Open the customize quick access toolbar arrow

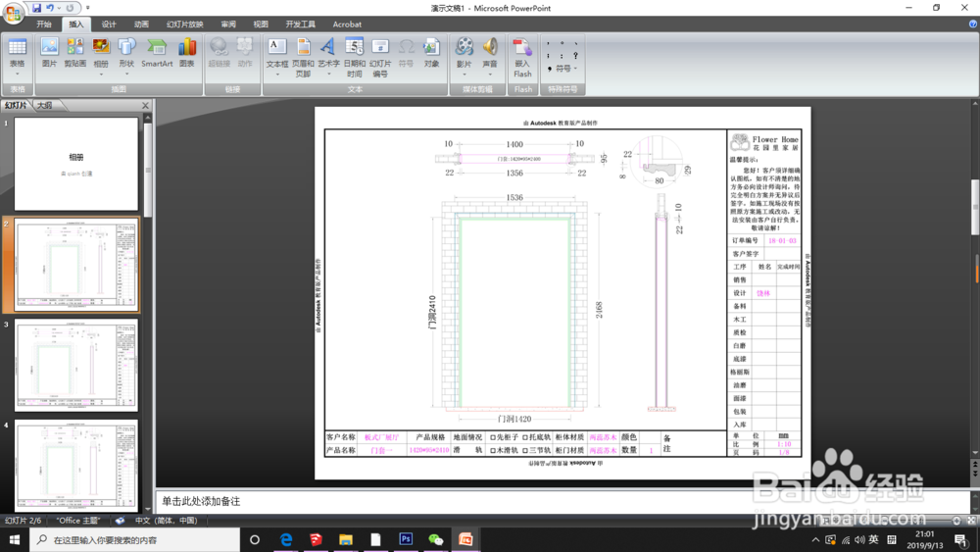pyautogui.click(x=87, y=8)
